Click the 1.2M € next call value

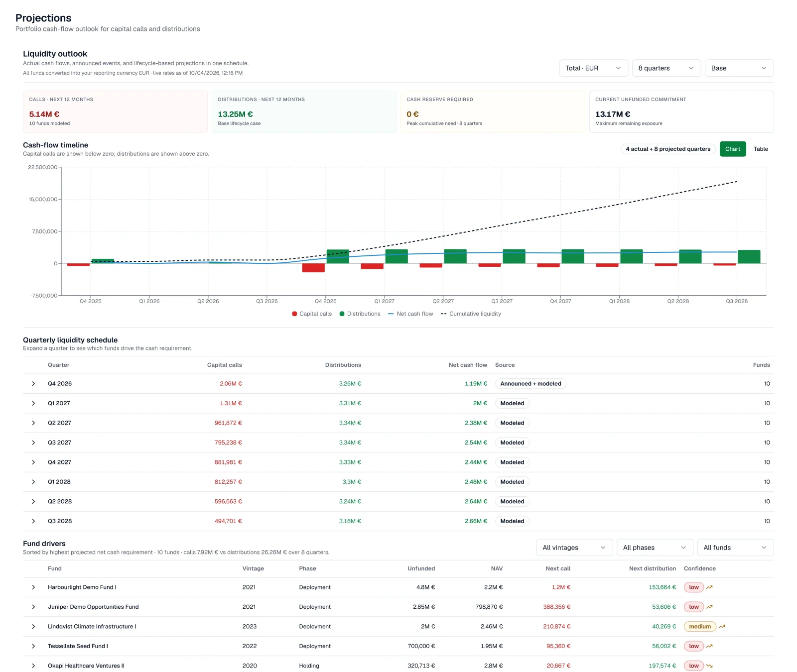coord(561,587)
